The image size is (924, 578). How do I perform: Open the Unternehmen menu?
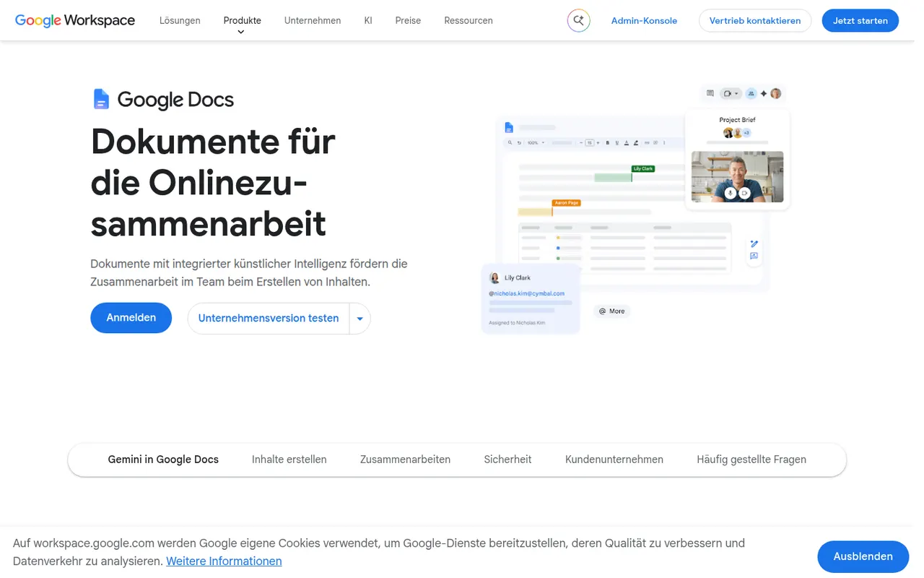tap(313, 21)
